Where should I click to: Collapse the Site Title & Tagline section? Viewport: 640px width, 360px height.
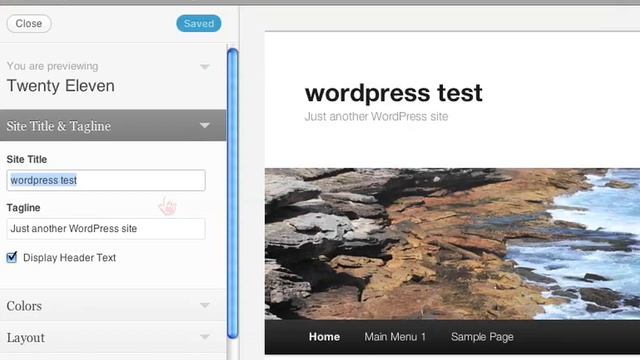[x=205, y=125]
